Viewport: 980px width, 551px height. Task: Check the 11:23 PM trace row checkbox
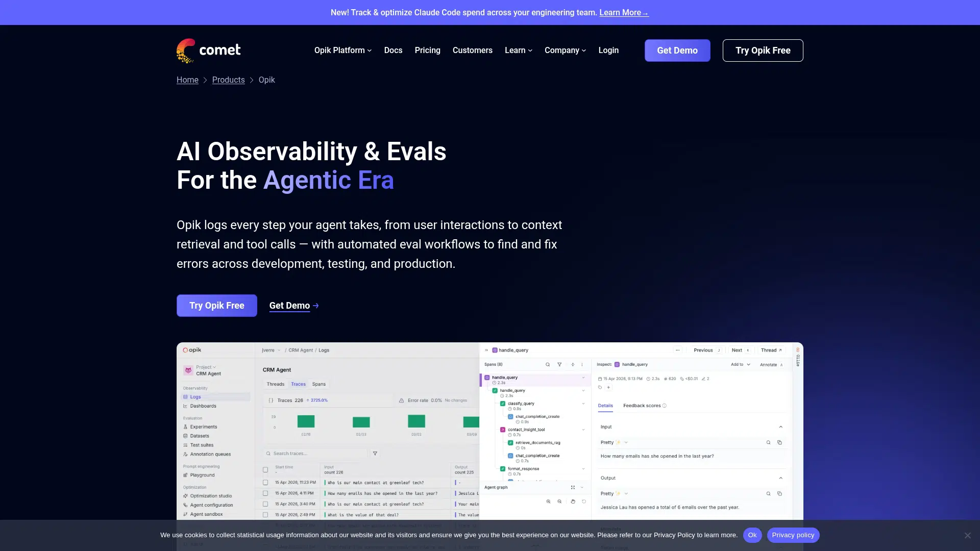tap(265, 483)
